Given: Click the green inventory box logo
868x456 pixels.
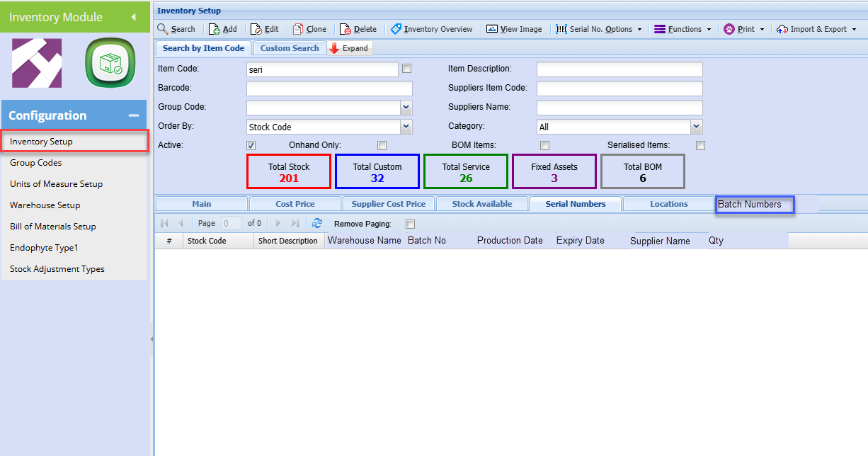Looking at the screenshot, I should tap(110, 64).
